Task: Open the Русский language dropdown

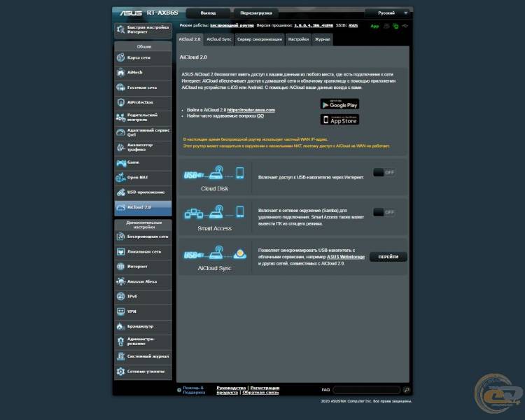Action: tap(388, 13)
